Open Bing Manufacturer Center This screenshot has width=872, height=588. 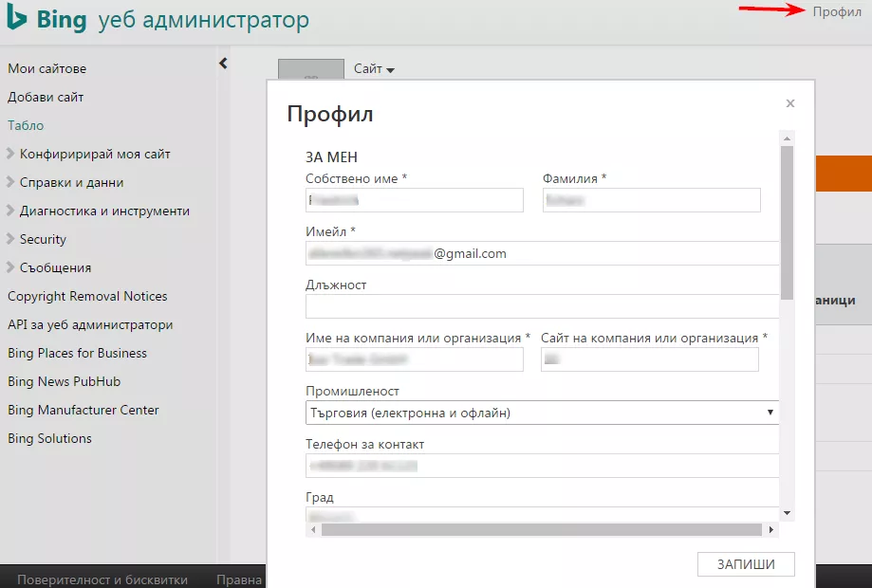pos(83,410)
